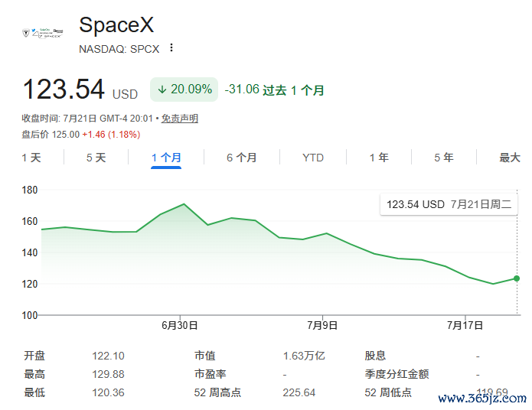This screenshot has width=532, height=410.
Task: Click the chart peak near 6月30日
Action: point(184,204)
